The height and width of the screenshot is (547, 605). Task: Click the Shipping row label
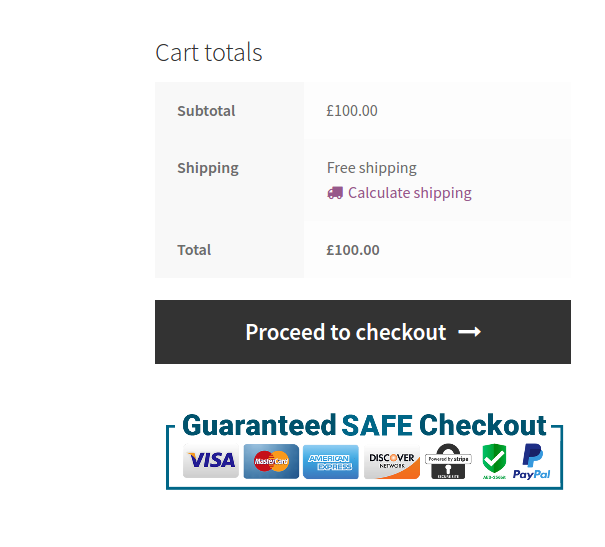click(208, 168)
